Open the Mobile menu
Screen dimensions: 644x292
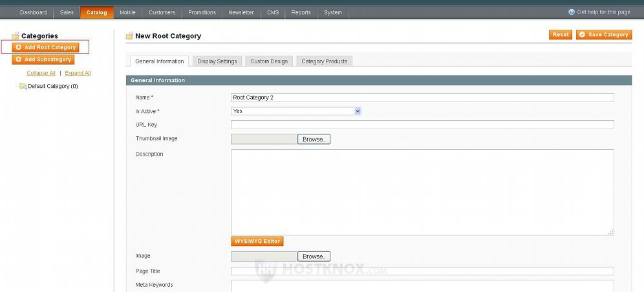click(128, 12)
